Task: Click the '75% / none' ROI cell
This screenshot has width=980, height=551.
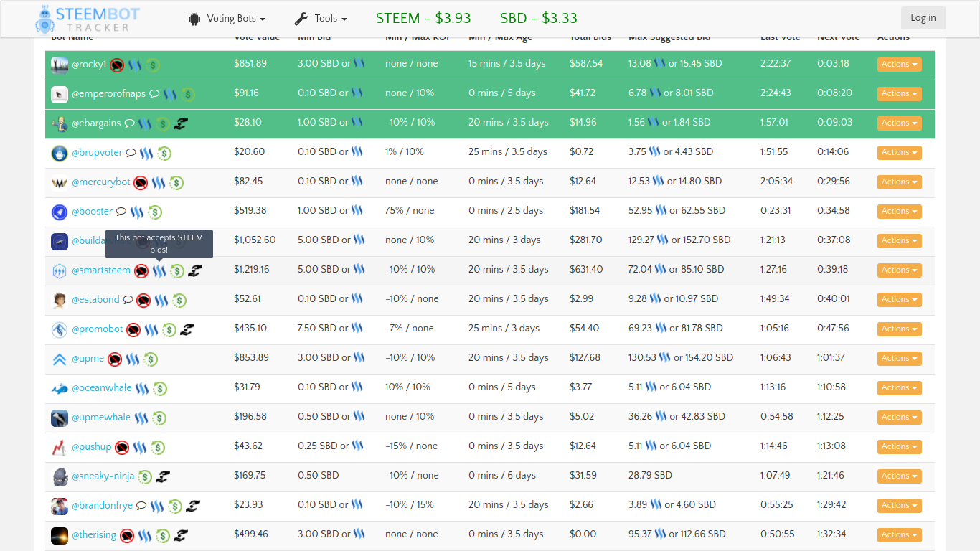Action: [x=410, y=211]
